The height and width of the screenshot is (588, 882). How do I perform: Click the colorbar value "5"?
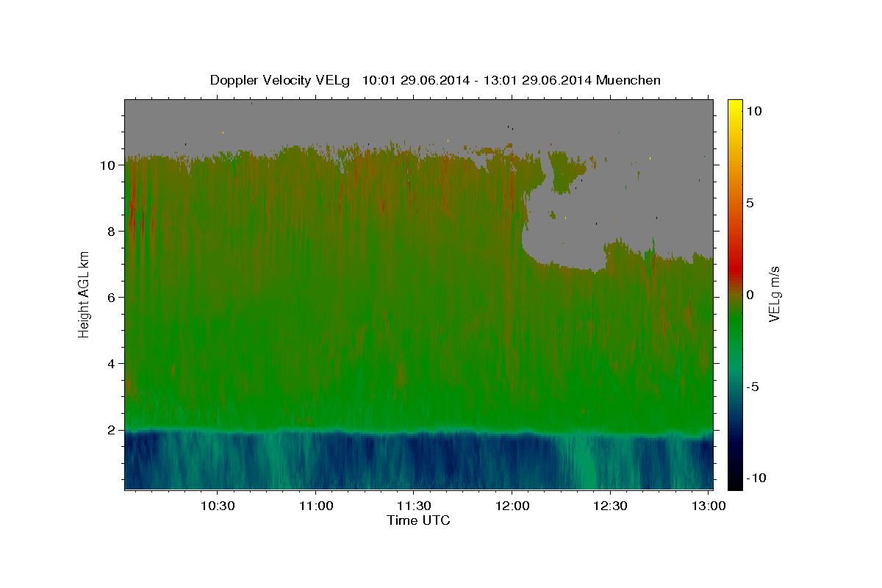[750, 203]
